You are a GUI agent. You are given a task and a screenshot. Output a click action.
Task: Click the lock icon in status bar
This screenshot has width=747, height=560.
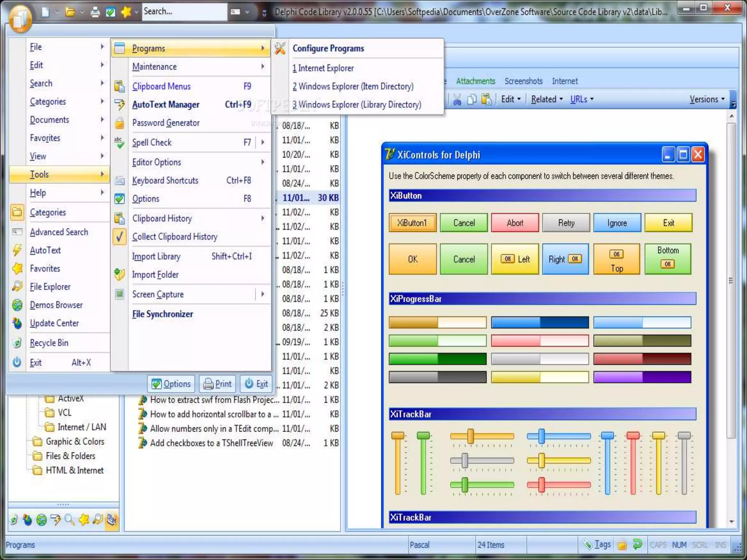pos(622,545)
